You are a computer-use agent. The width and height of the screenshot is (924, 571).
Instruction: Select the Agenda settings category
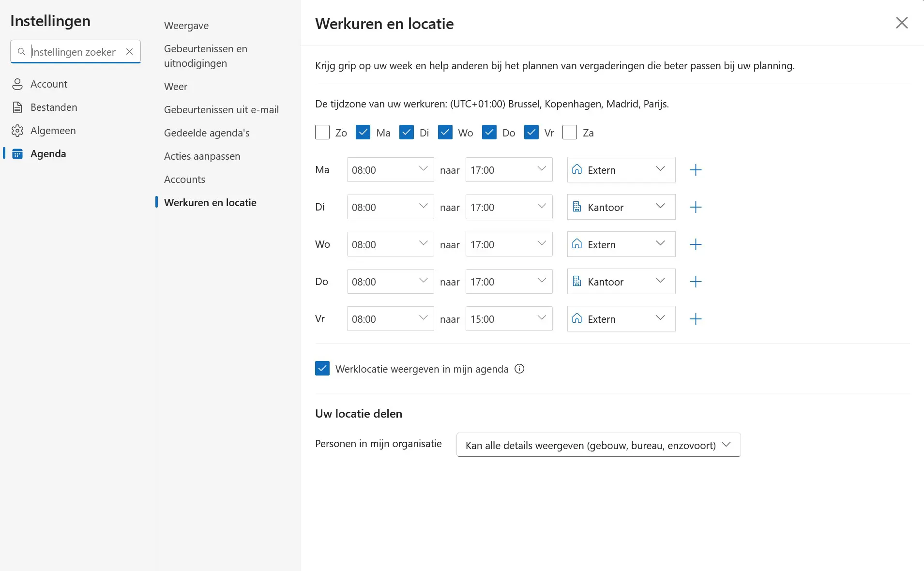48,154
